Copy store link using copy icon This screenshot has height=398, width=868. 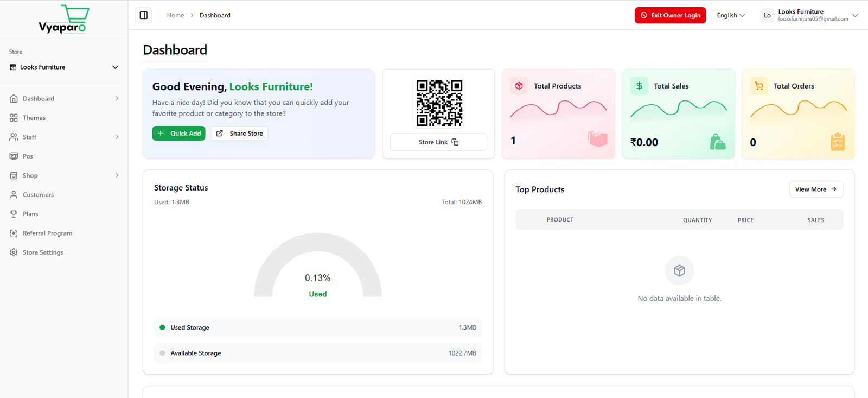click(x=455, y=142)
